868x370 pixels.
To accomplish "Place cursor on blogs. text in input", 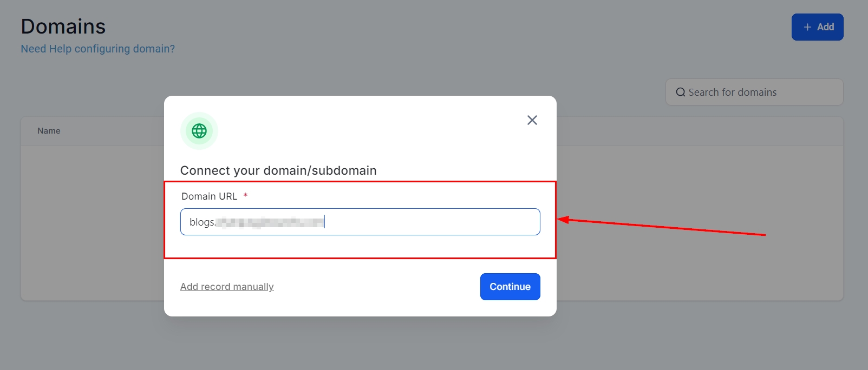I will pos(202,222).
